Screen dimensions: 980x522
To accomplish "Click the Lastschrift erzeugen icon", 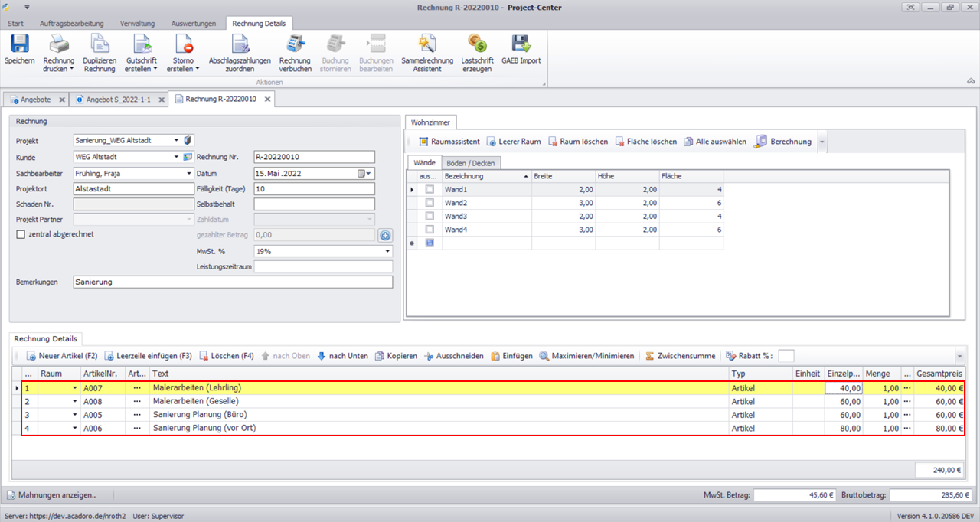I will coord(478,44).
